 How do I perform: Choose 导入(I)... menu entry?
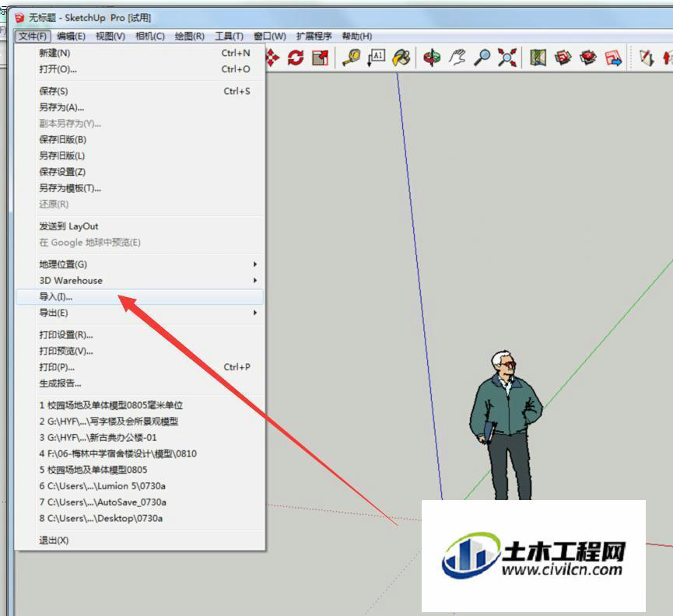(x=139, y=297)
